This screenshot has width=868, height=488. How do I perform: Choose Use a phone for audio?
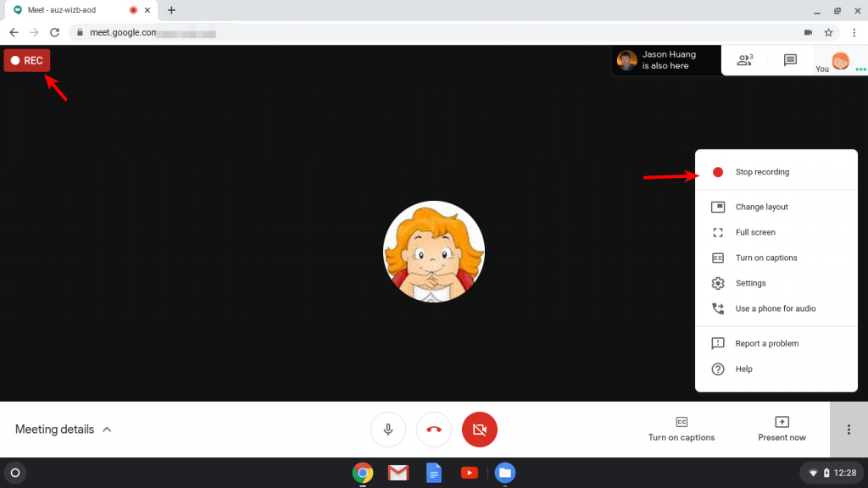tap(776, 308)
